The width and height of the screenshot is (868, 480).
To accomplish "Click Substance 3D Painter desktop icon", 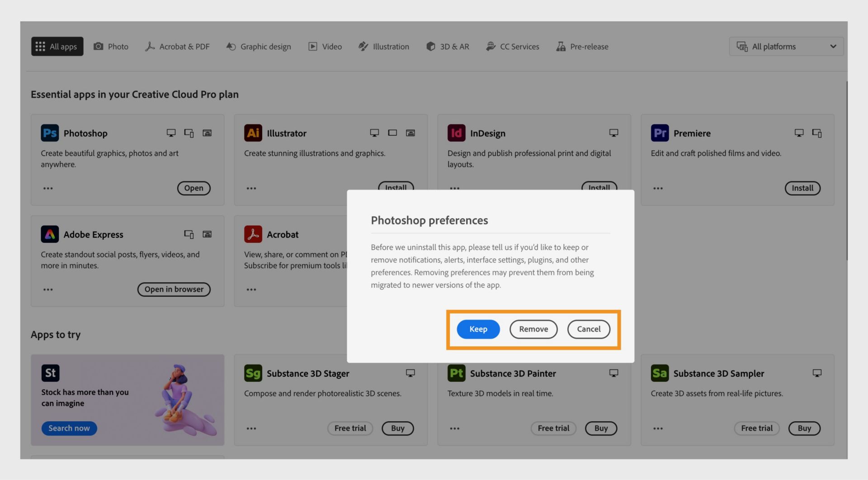I will click(613, 373).
